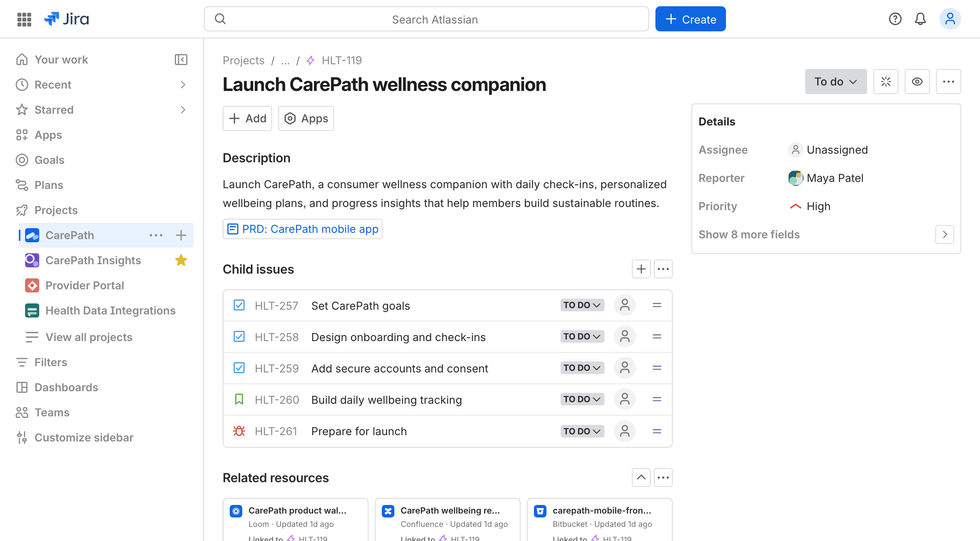Open the app switcher grid icon
The height and width of the screenshot is (541, 980).
coord(24,19)
